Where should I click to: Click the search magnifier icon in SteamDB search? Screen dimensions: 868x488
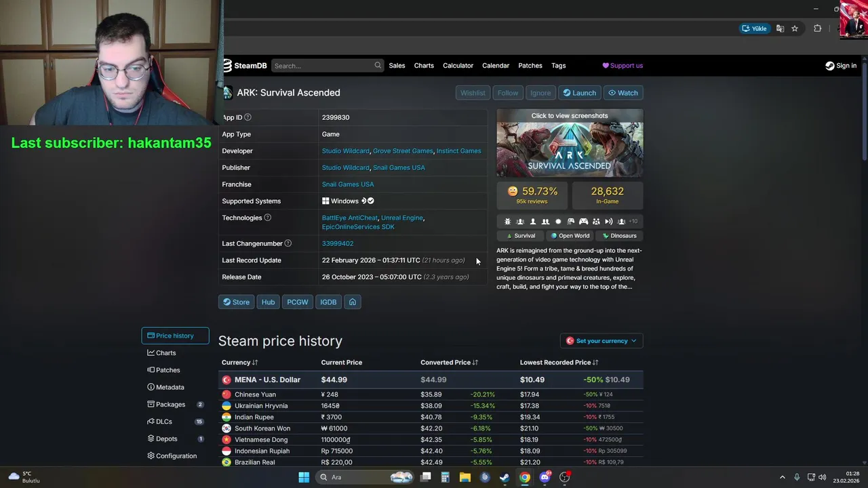[x=378, y=66]
